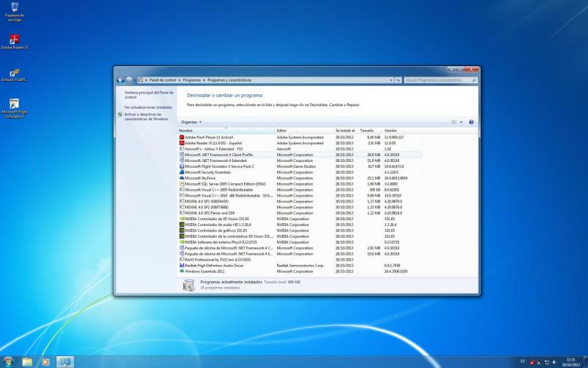
Task: Select the Adobe Flash Player 11 ActiveX icon
Action: [x=182, y=138]
